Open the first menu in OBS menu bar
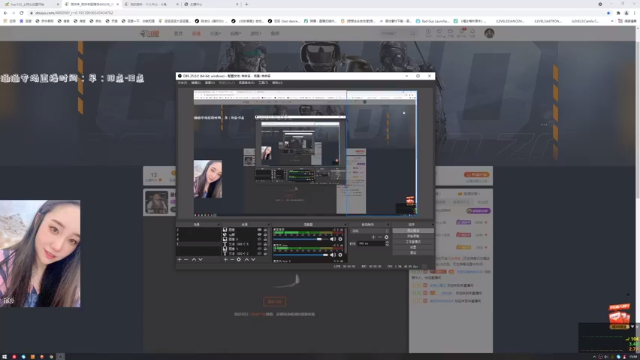This screenshot has width=640, height=360. click(182, 83)
